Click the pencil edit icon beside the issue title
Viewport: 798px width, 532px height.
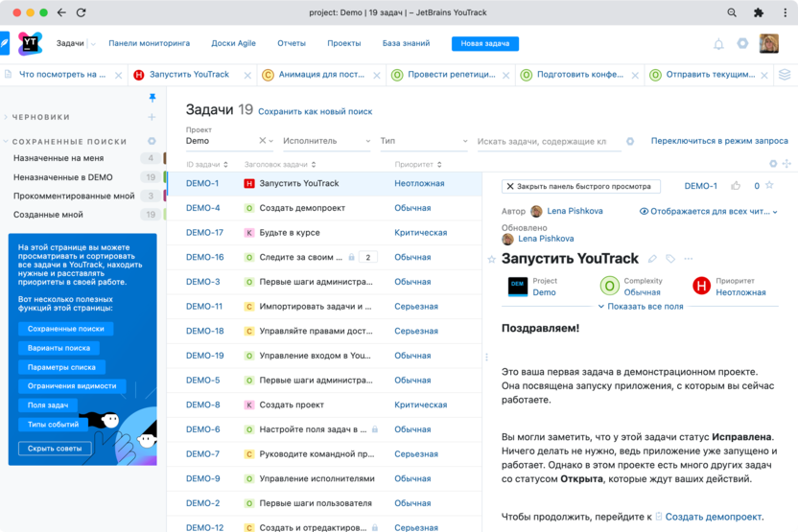pos(652,259)
